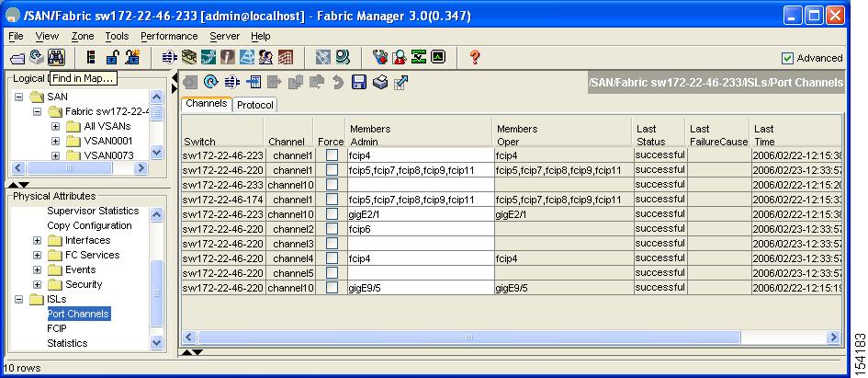This screenshot has width=868, height=378.
Task: Select Statistics under ISLs
Action: pos(67,343)
